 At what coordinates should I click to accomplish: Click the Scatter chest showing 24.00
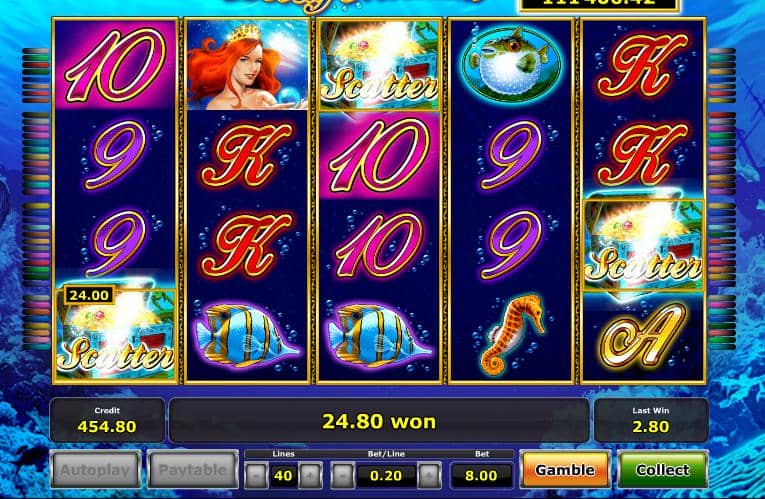115,334
